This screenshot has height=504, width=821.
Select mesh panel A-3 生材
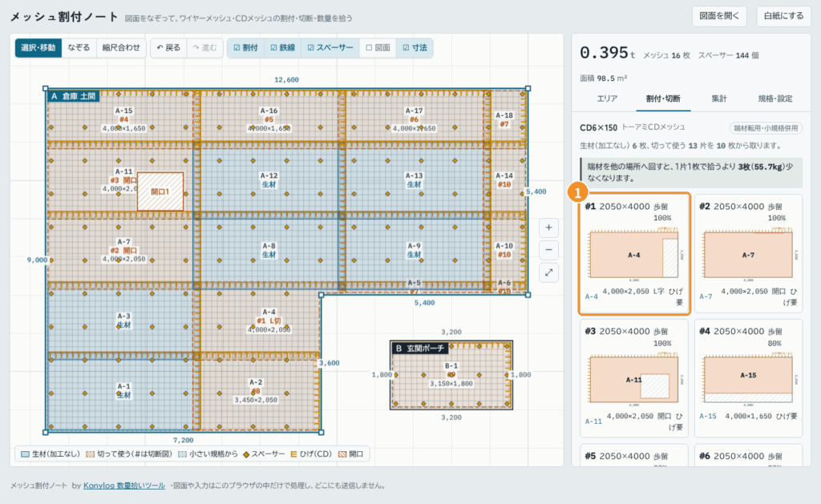123,321
